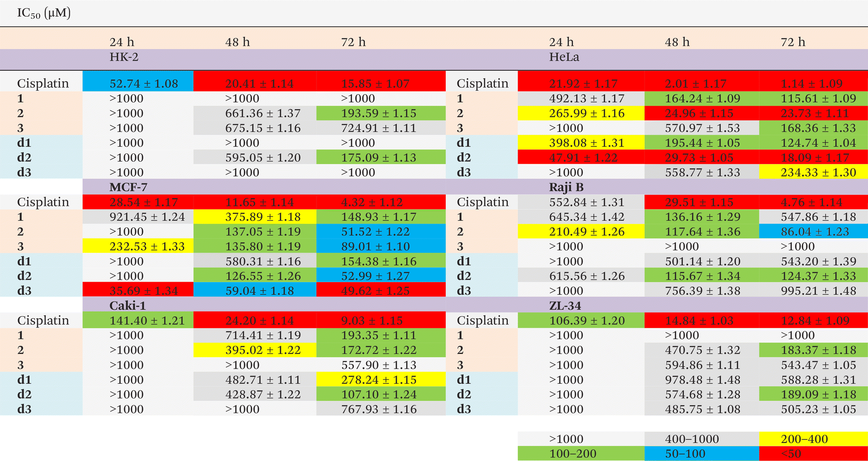Click the grey 400–1000 legend swatch
This screenshot has height=461, width=868.
point(702,439)
